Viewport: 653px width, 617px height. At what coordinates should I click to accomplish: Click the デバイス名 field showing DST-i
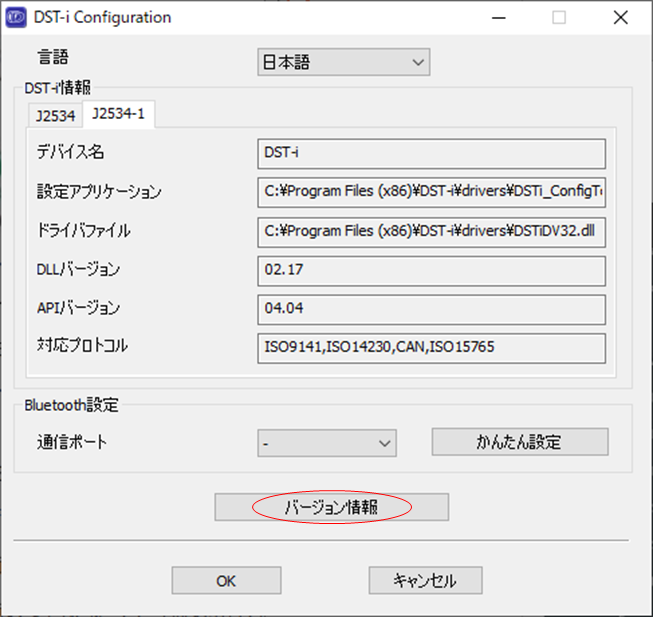[431, 154]
